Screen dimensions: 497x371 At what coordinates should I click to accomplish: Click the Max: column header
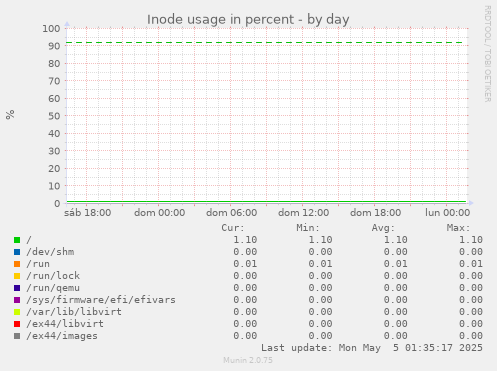tap(458, 228)
